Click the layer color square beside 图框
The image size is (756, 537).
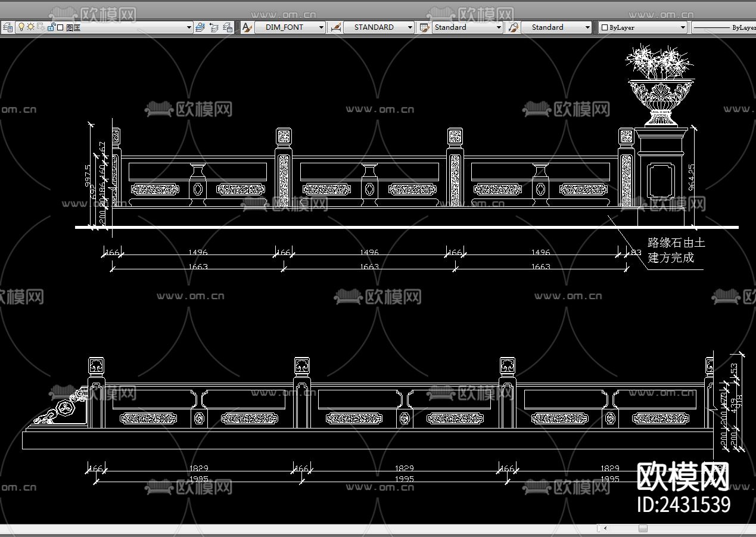tap(60, 27)
